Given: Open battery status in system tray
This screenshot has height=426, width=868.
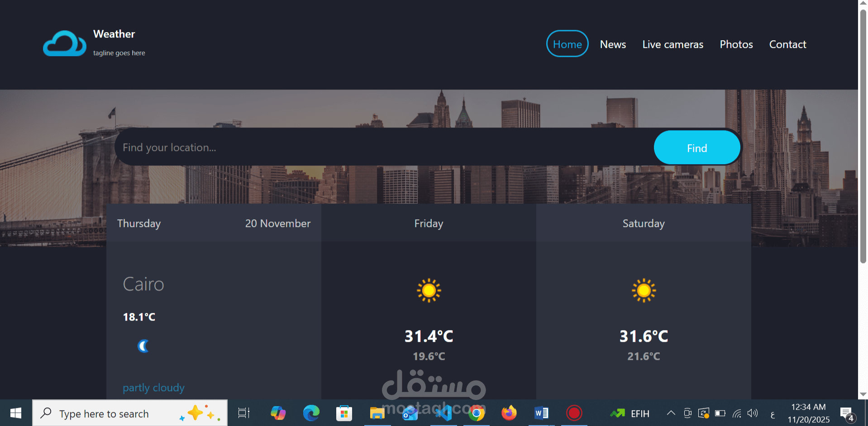Looking at the screenshot, I should click(x=720, y=413).
